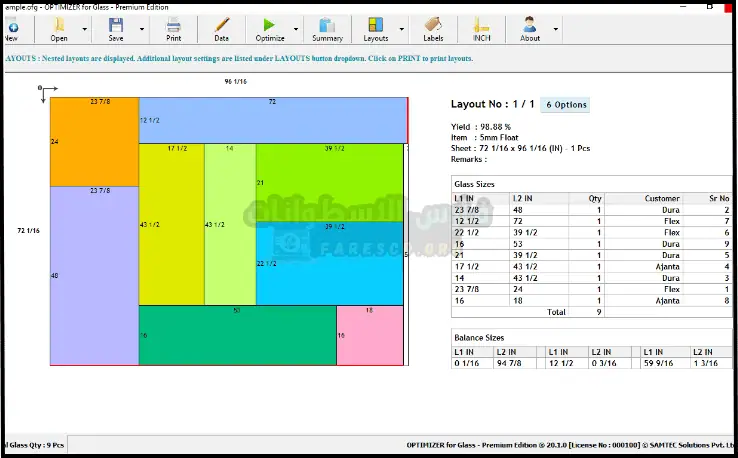Run the Optimize green play icon
Viewport: 738px width, 458px height.
coord(269,25)
